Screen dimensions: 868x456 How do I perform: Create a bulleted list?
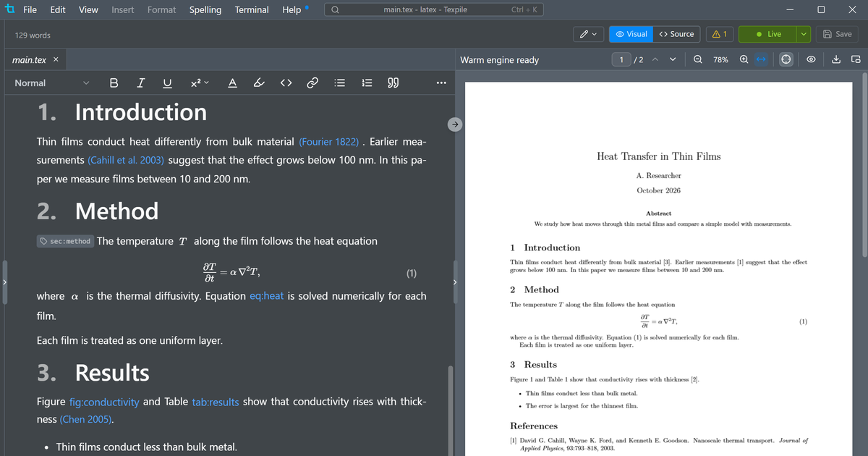click(x=340, y=83)
